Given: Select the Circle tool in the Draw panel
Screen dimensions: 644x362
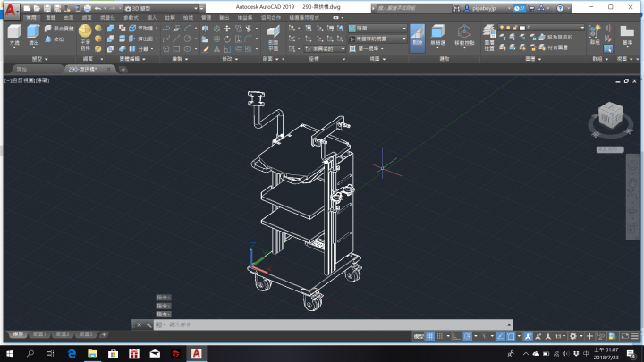Looking at the screenshot, I should pos(187,38).
